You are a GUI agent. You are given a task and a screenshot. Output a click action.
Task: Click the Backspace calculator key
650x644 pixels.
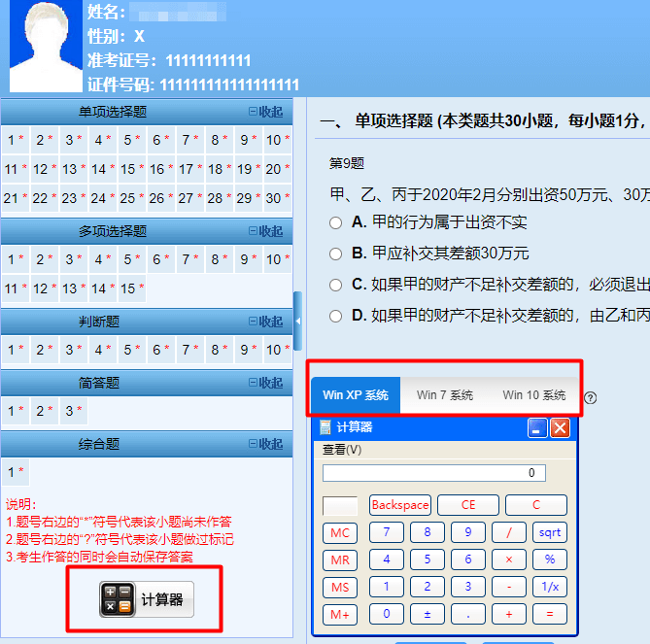[400, 505]
